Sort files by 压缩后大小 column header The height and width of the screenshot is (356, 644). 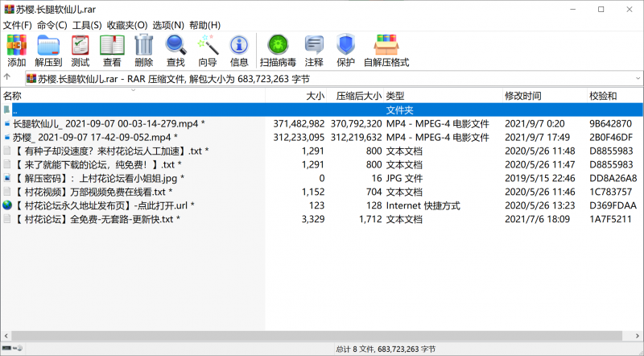click(358, 96)
